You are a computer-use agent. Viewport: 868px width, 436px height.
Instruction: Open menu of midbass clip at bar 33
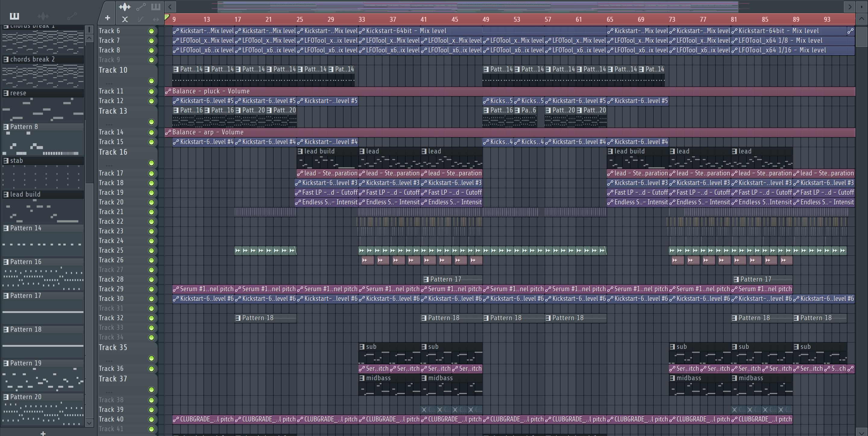tap(362, 378)
